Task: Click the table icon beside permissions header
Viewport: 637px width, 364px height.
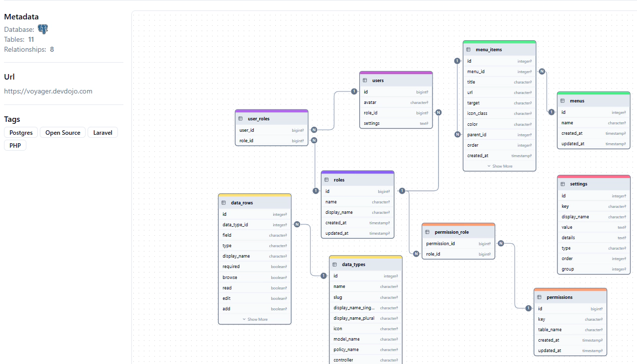Action: pos(539,297)
